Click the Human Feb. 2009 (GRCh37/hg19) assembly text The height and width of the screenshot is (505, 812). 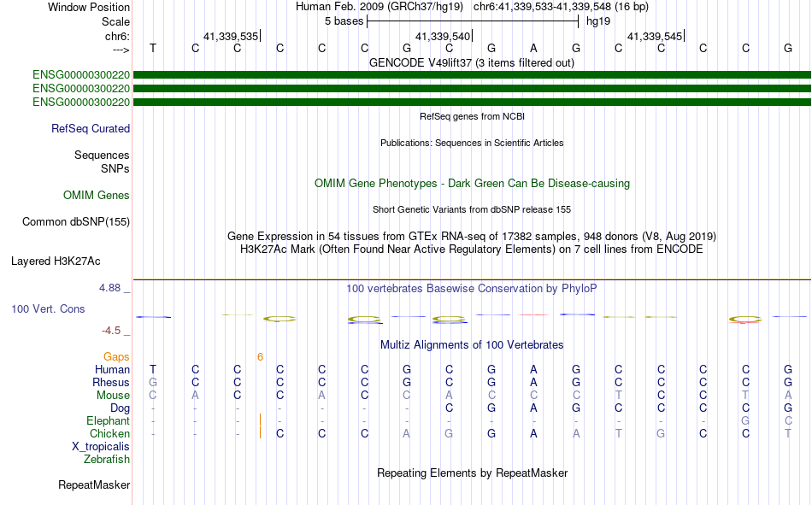point(380,7)
